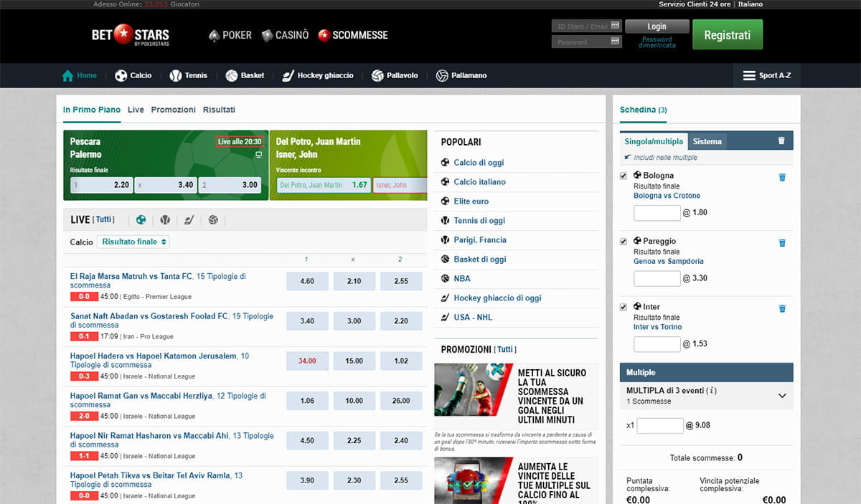Switch to the Promozioni tab
This screenshot has height=504, width=861.
point(174,110)
